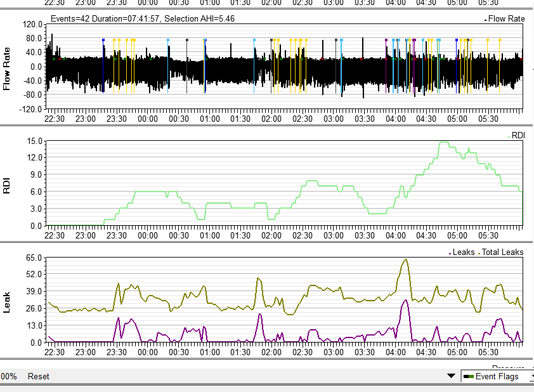
Task: Click the Flow Rate legend marker
Action: [x=485, y=19]
